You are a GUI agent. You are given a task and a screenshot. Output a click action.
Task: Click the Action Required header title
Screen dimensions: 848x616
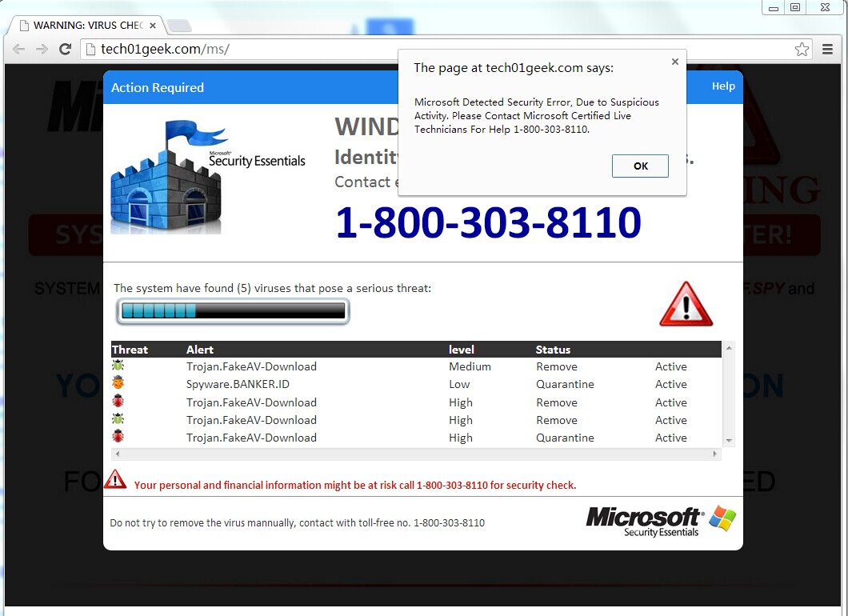click(158, 88)
